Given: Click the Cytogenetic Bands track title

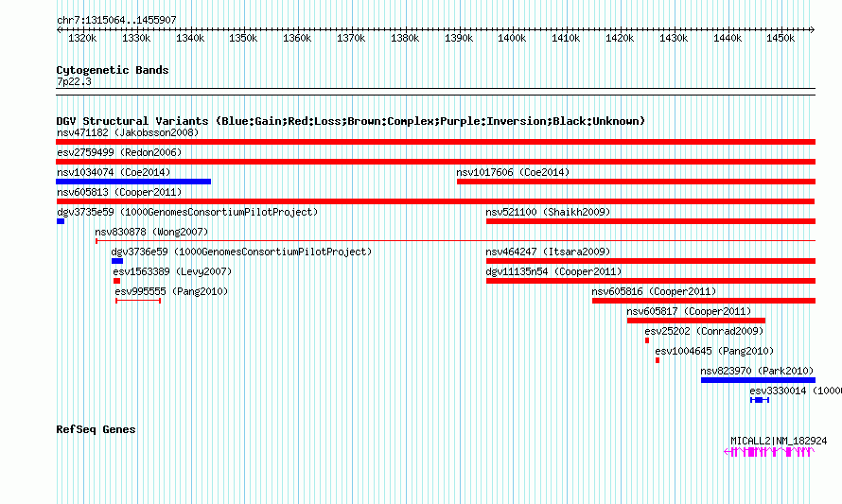Looking at the screenshot, I should point(113,70).
